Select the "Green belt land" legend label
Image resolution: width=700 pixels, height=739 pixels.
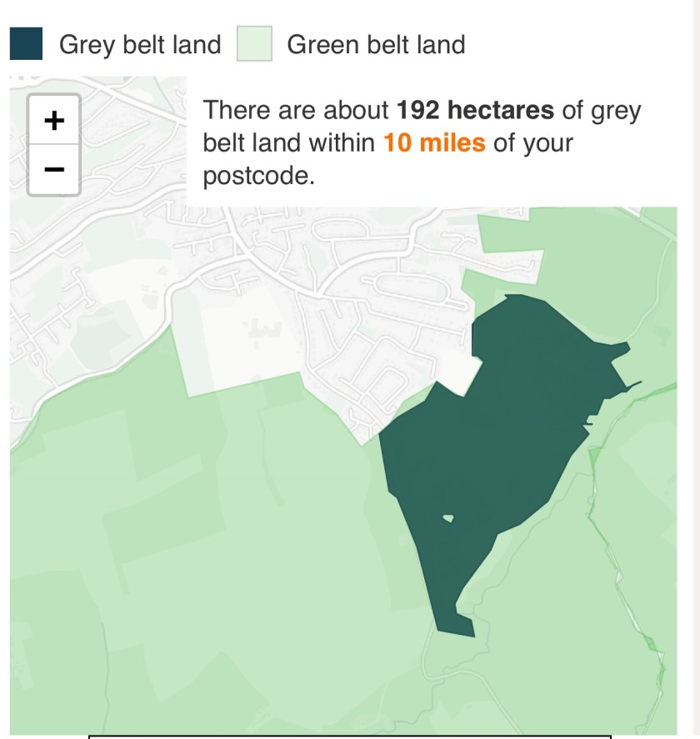[376, 44]
